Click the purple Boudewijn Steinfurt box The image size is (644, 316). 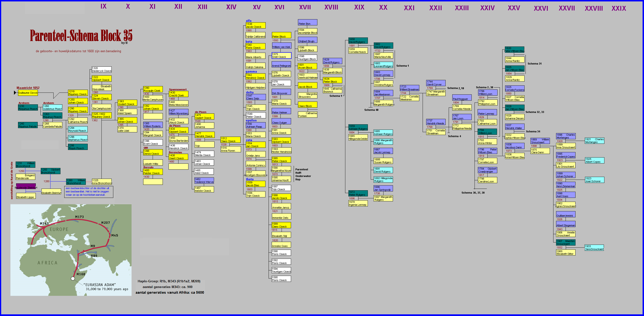pyautogui.click(x=26, y=187)
